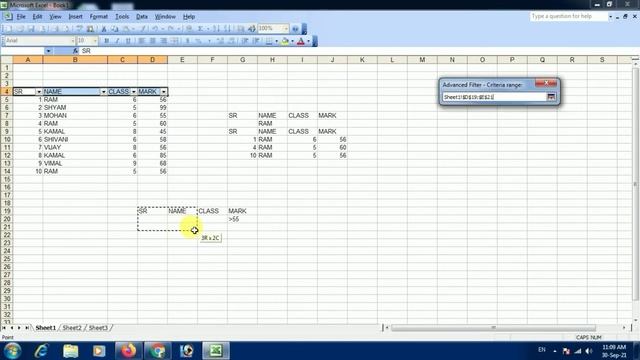Click the Format Painter brush icon
This screenshot has height=360, width=640.
click(x=142, y=29)
